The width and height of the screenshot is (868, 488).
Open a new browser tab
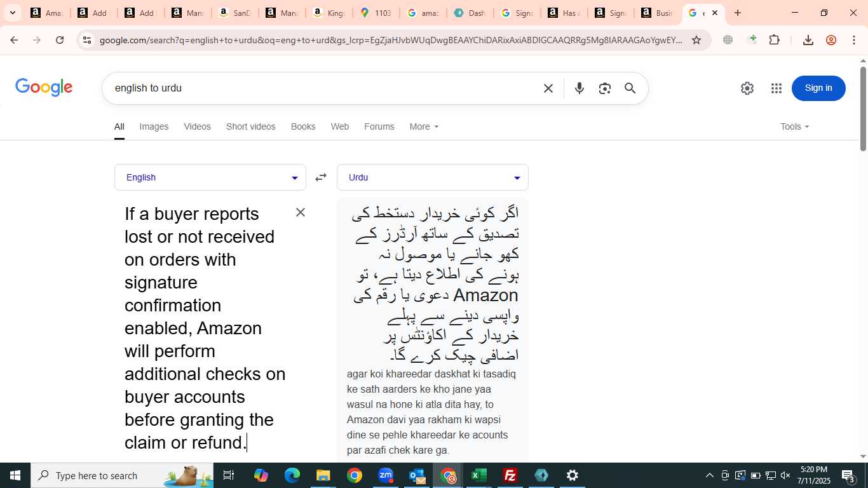pyautogui.click(x=738, y=13)
